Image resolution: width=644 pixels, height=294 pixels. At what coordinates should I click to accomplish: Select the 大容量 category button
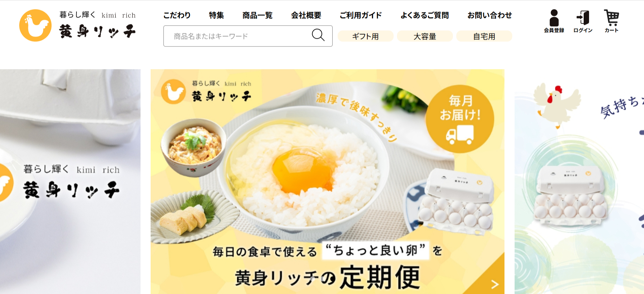[425, 36]
